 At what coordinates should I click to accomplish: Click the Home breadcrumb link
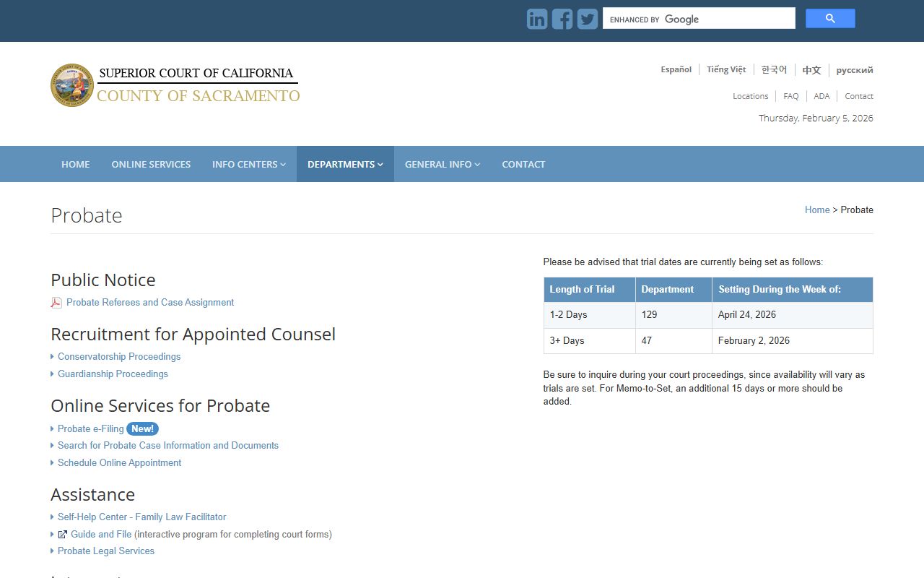tap(817, 210)
